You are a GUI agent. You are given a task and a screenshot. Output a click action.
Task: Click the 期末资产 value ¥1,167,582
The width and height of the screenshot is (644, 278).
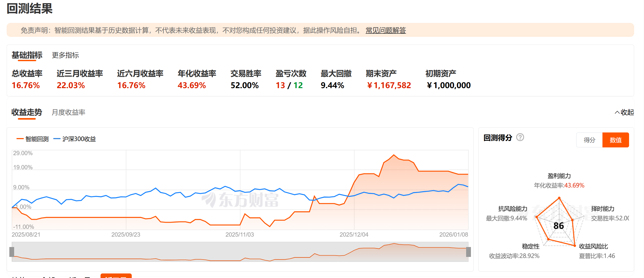coord(389,85)
